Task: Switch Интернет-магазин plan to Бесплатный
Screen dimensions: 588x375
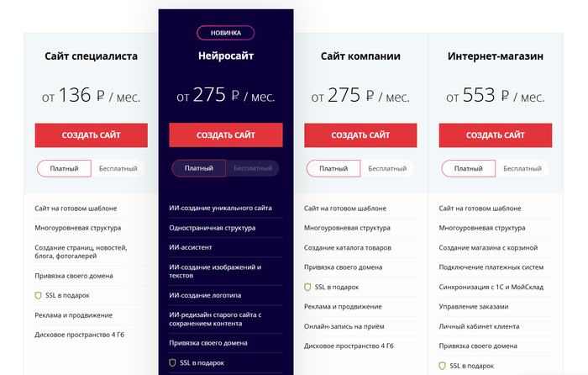Action: 522,168
